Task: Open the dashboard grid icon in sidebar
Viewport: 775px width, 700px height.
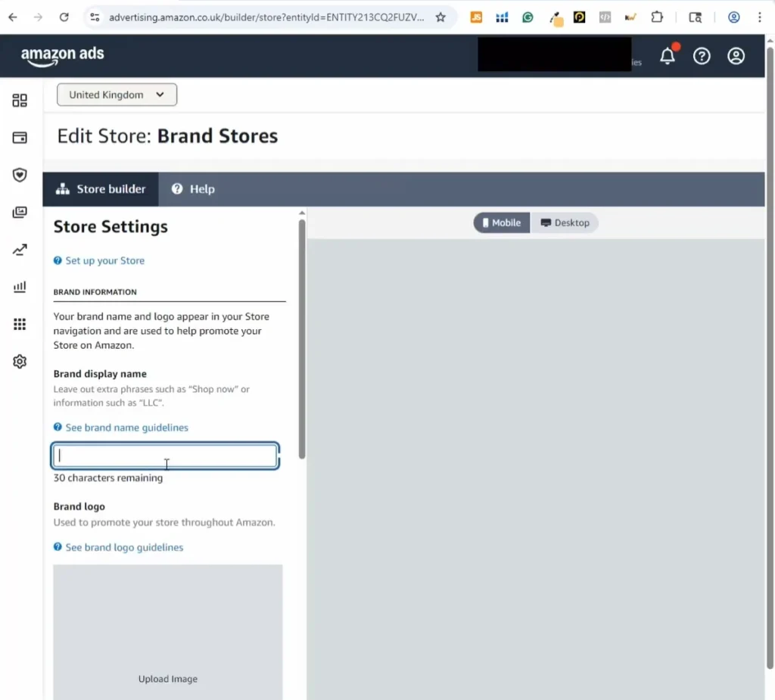Action: (20, 101)
